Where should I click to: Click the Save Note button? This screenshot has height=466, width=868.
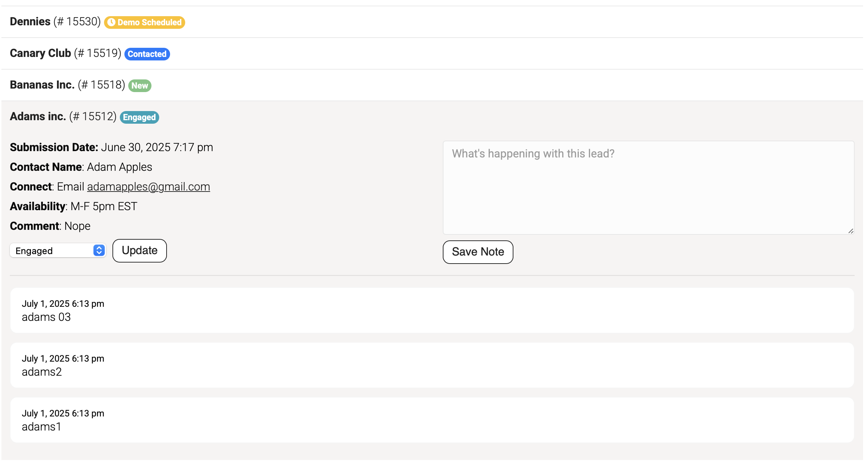478,252
